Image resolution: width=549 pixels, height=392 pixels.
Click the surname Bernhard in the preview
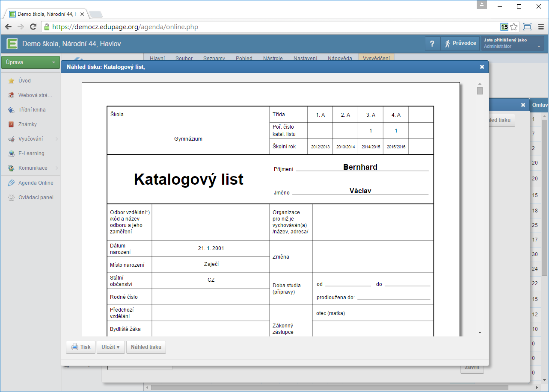tap(360, 167)
